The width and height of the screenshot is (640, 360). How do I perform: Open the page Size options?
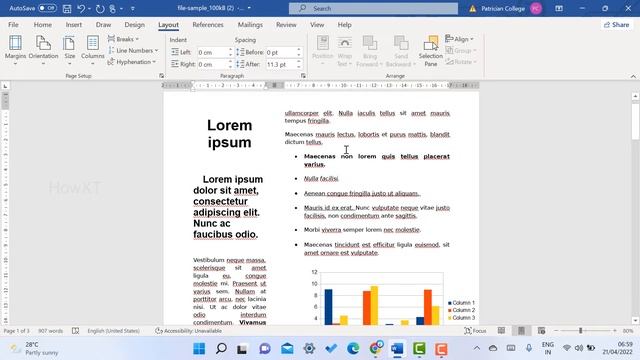click(x=69, y=50)
